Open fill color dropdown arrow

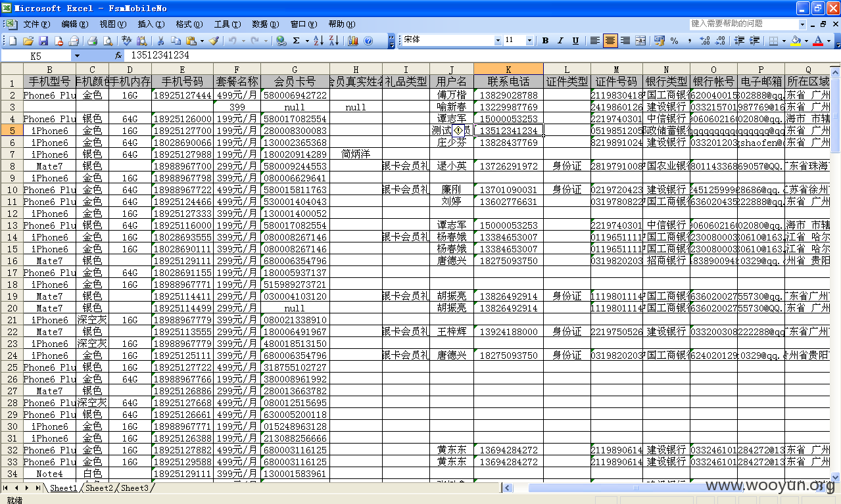coord(806,41)
